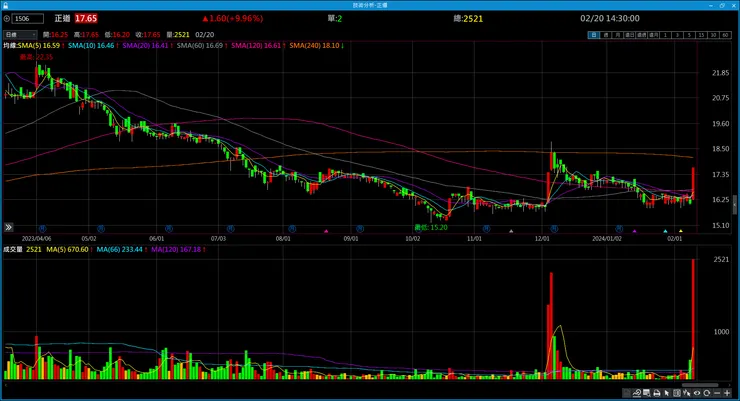
Task: Zoom out chart with minus icon
Action: tap(717, 393)
